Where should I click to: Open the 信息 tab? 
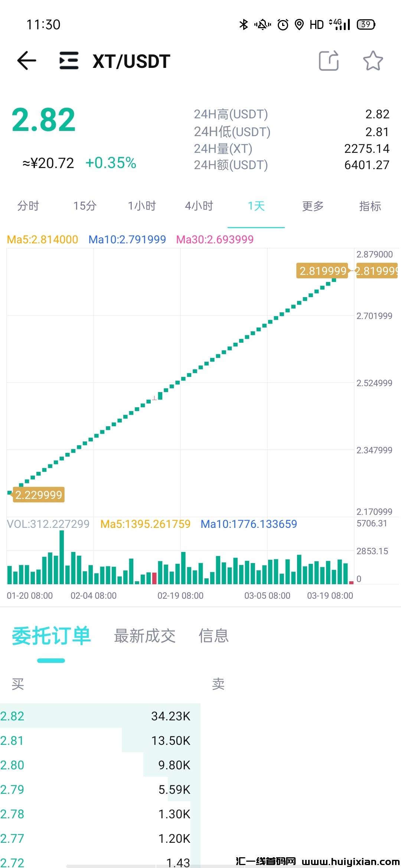click(213, 636)
